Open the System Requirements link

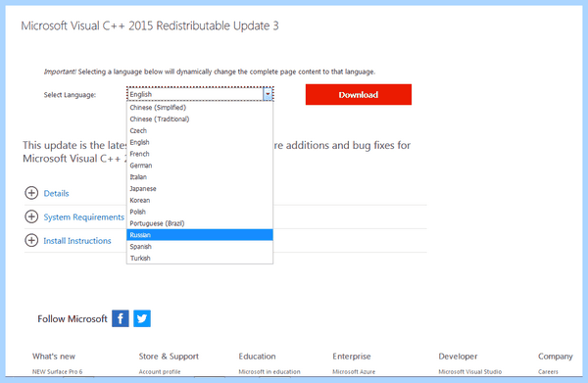(83, 217)
